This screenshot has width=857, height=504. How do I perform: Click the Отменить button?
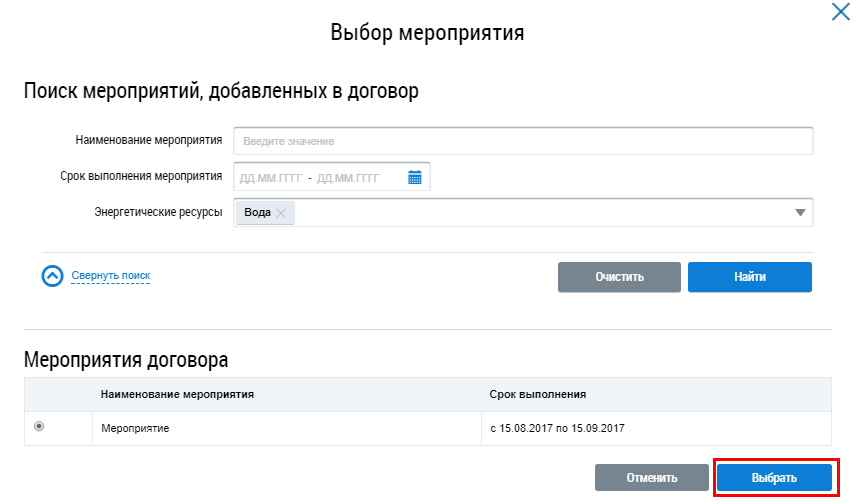[652, 478]
